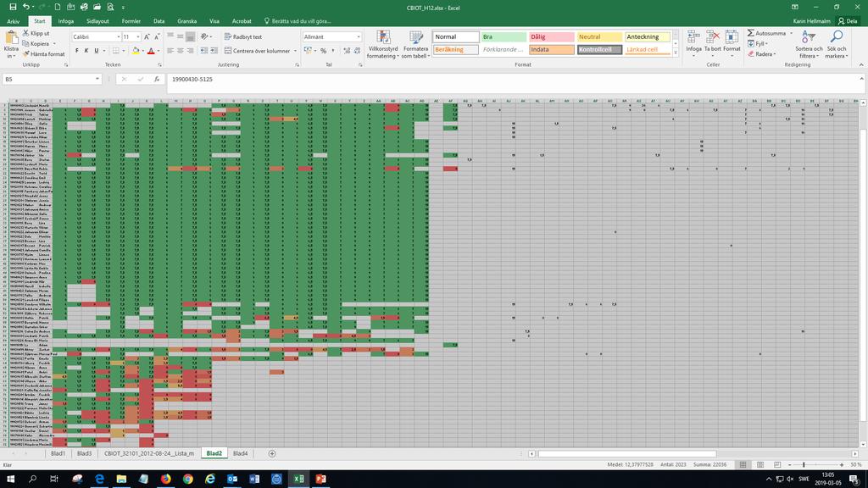This screenshot has height=488, width=868.
Task: Launch PowerPoint from the taskbar
Action: tap(320, 479)
